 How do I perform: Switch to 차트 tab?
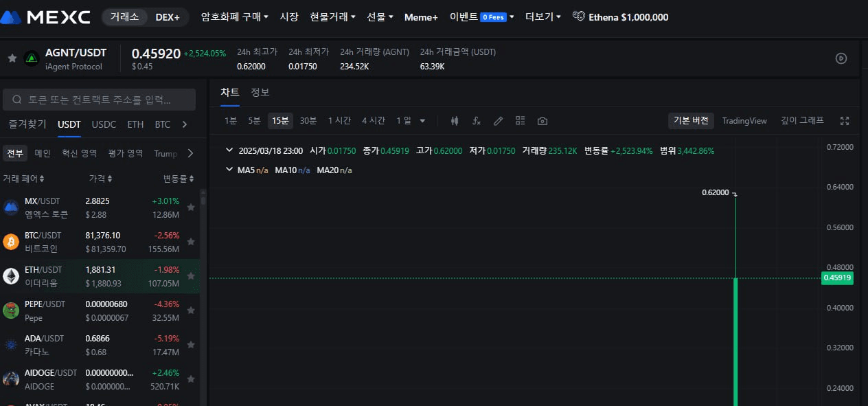230,92
